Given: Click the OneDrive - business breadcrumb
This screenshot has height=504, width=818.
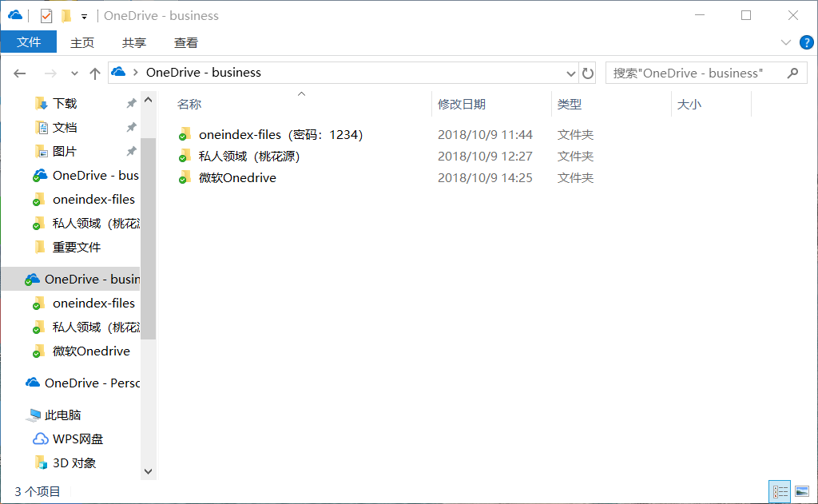Looking at the screenshot, I should (x=204, y=73).
